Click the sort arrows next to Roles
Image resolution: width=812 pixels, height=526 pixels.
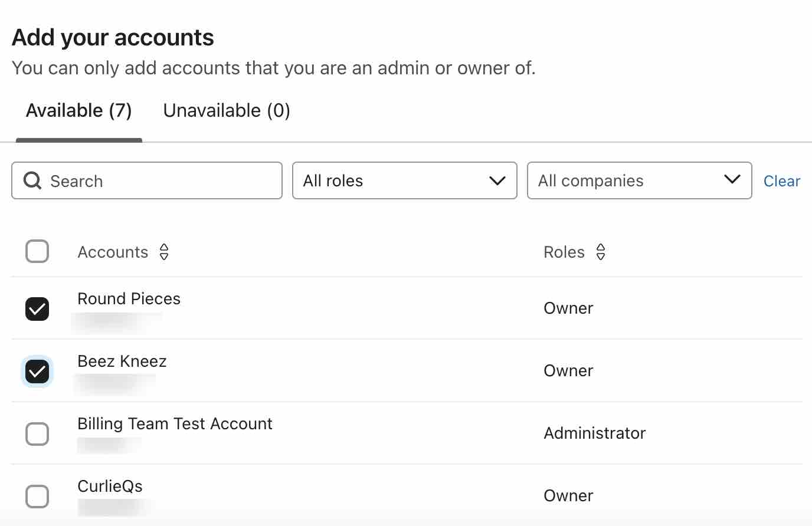[600, 252]
